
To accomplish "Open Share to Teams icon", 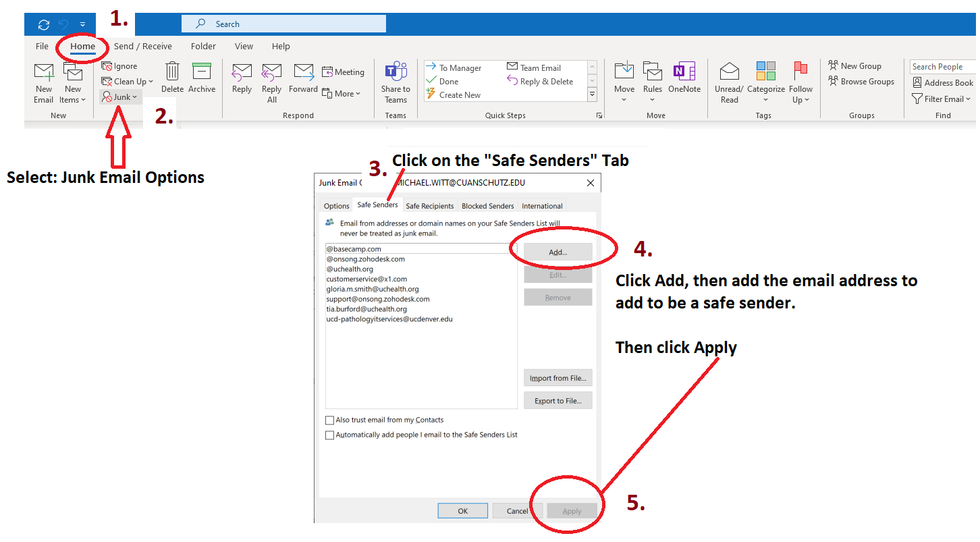I will tap(396, 72).
